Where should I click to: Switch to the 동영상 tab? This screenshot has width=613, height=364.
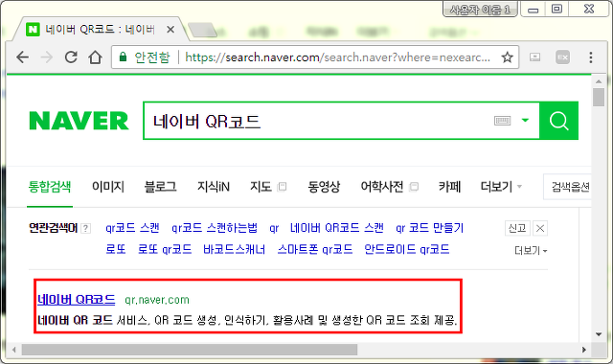click(x=324, y=187)
